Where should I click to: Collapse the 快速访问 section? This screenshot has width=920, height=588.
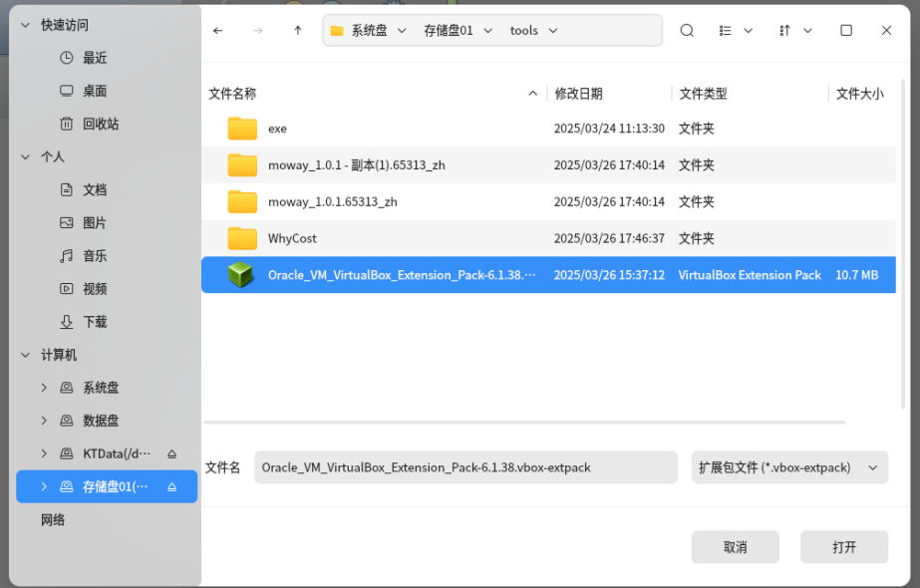25,25
